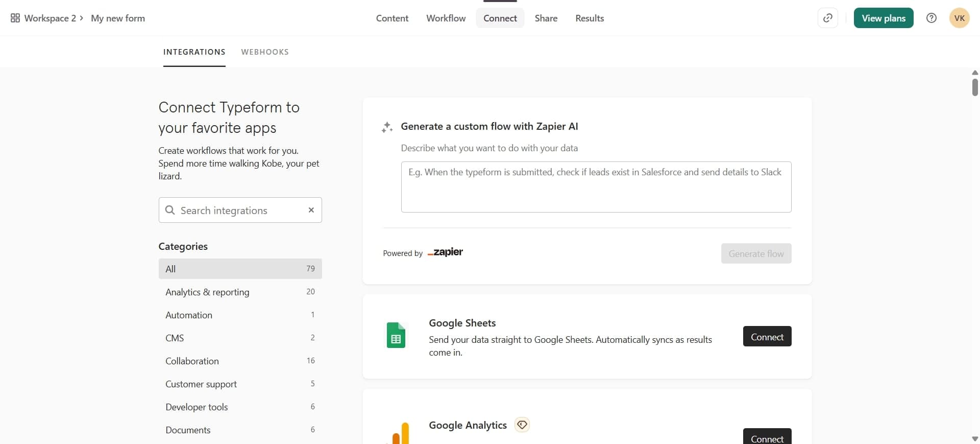This screenshot has width=980, height=444.
Task: Filter by Documents category
Action: click(x=240, y=430)
